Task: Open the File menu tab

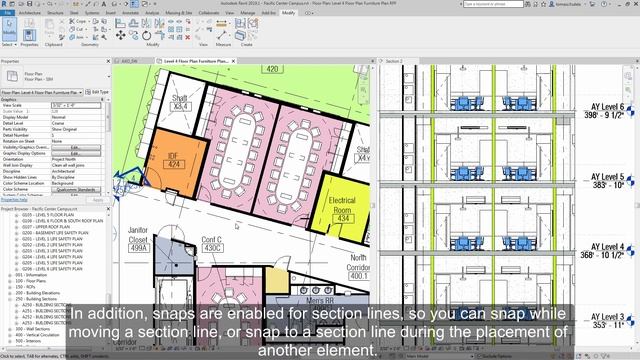Action: point(7,13)
